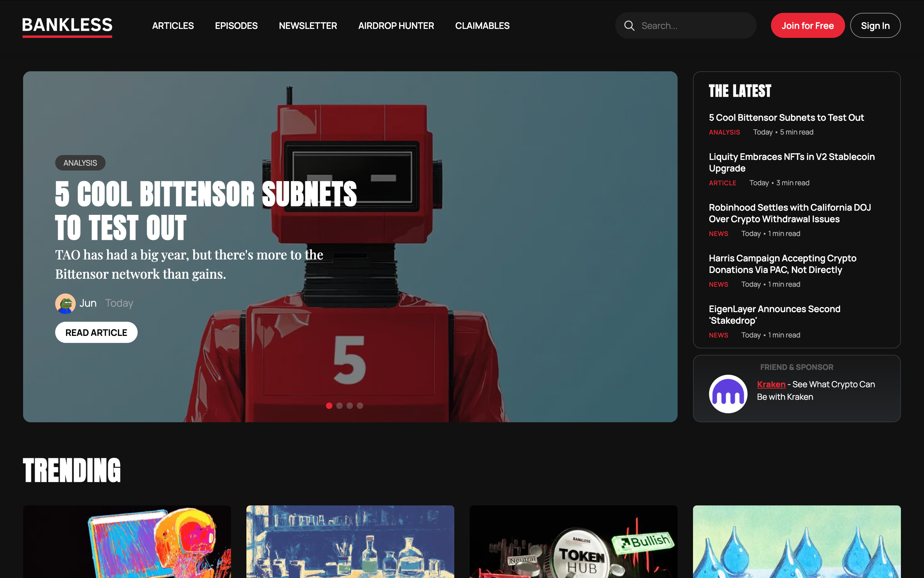Open the trending card with blue water drops
Screen dimensions: 924x578
797,542
